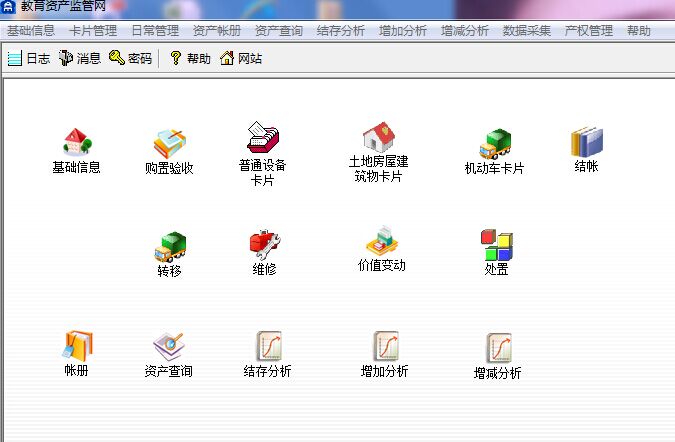675x442 pixels.
Task: Open the 土地房屋建筑物卡片 house icon
Action: (x=379, y=136)
